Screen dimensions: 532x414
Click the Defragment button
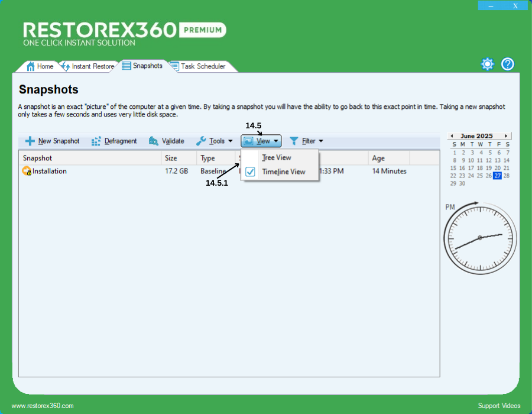(x=114, y=141)
